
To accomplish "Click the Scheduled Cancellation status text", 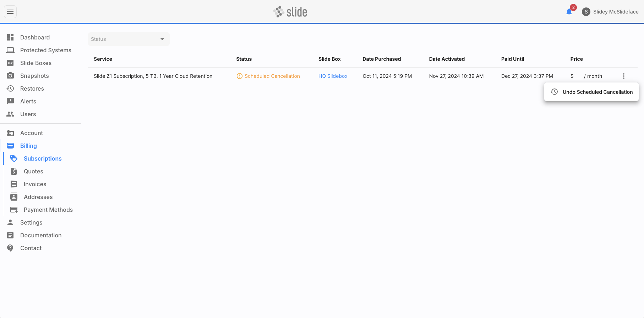I will pyautogui.click(x=272, y=76).
